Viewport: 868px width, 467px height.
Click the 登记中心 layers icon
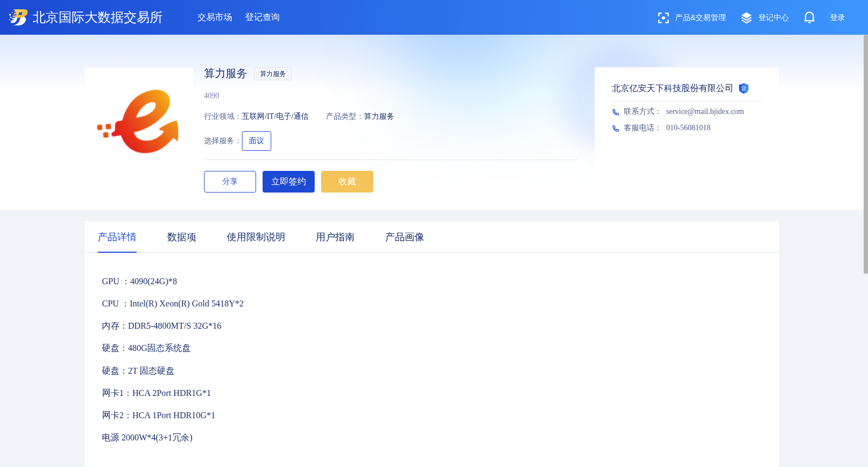click(746, 18)
